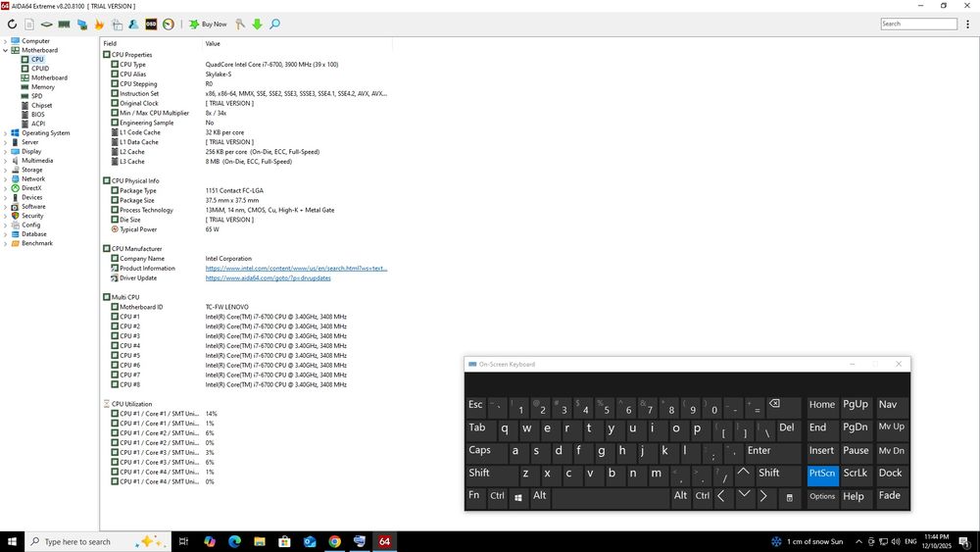Screen dimensions: 980x552
Task: Select the Instruction Set row
Action: (x=247, y=94)
